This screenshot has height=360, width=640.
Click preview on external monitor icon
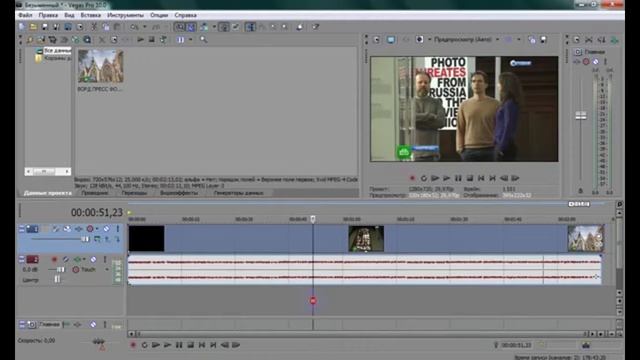tap(391, 40)
